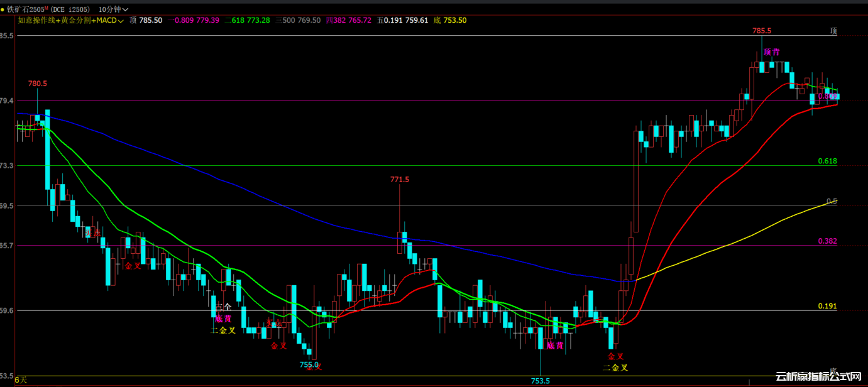Click the 65.7 price axis label
868x387 pixels.
pos(7,246)
